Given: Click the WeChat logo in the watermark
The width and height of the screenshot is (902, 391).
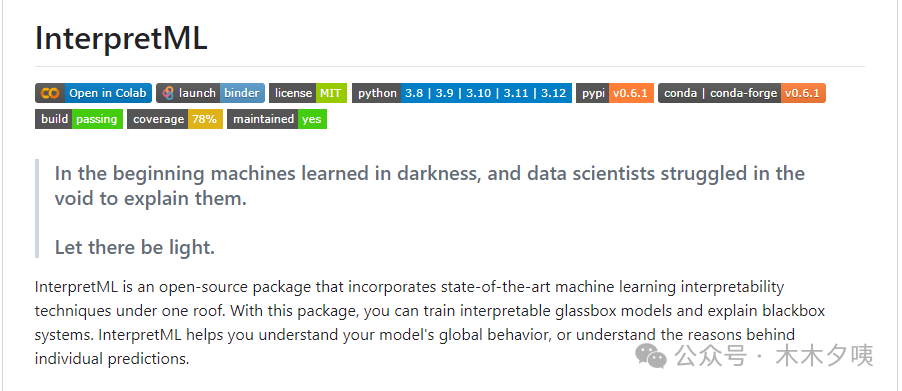Looking at the screenshot, I should pyautogui.click(x=651, y=356).
